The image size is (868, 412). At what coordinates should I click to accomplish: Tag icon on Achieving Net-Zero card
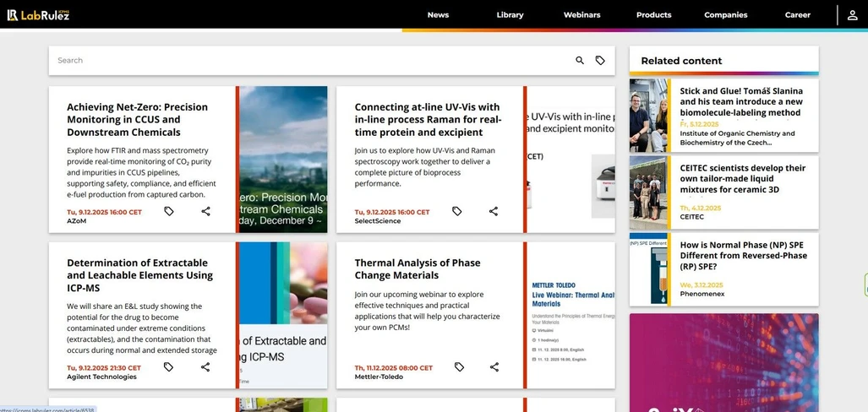coord(169,211)
